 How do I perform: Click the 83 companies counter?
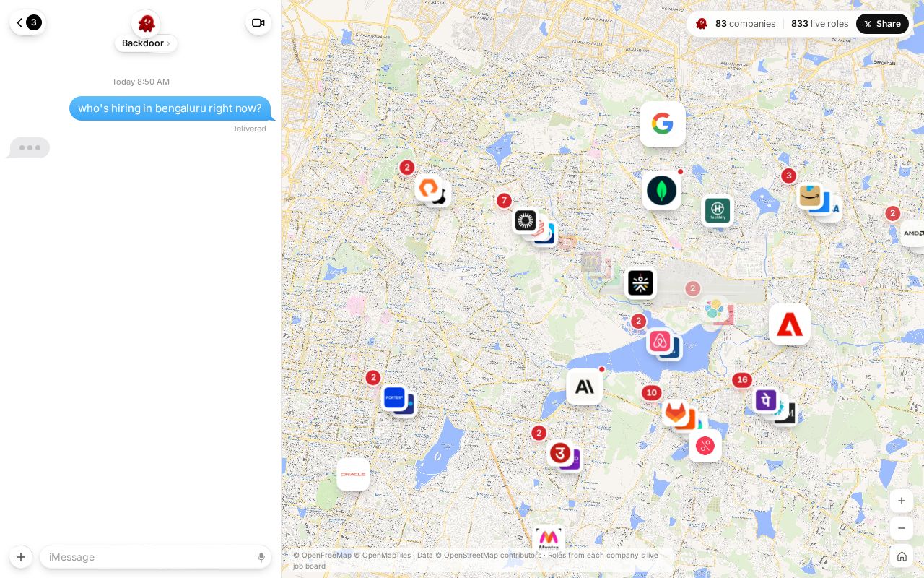point(745,24)
